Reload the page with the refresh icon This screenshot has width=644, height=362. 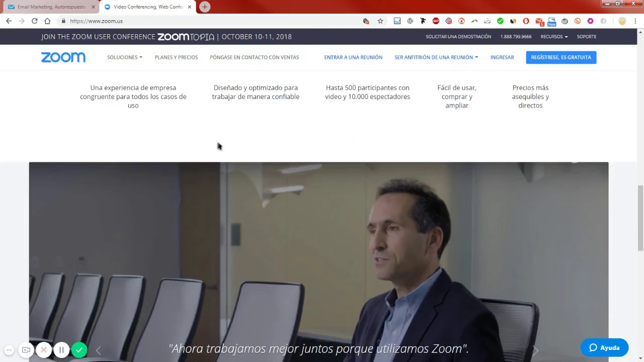pos(34,21)
